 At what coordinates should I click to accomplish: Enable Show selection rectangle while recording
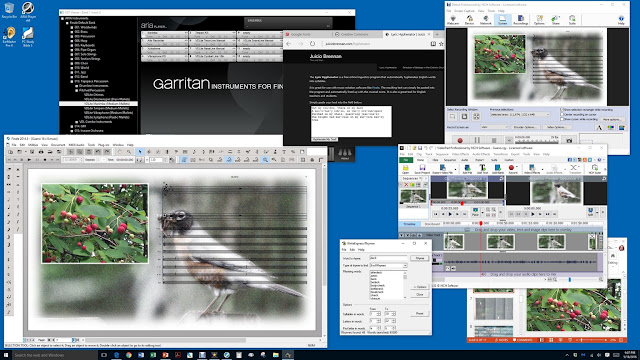coord(562,110)
